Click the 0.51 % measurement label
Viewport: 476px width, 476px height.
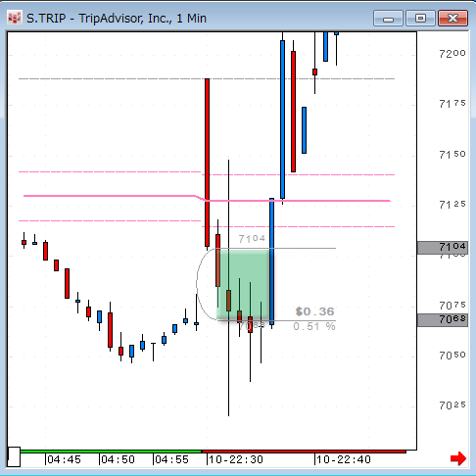[x=314, y=326]
